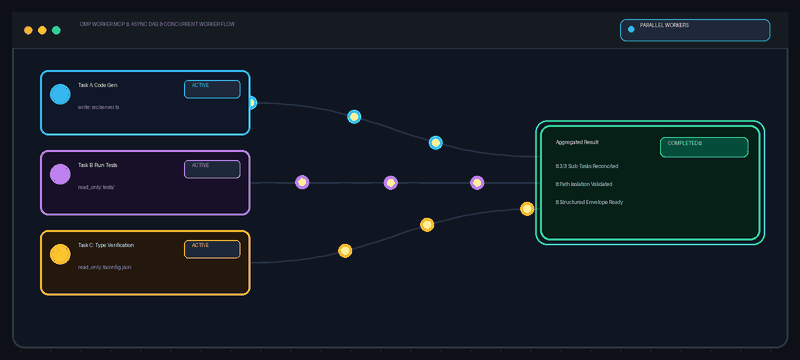Select the "Aggregated Result" heading

(577, 142)
